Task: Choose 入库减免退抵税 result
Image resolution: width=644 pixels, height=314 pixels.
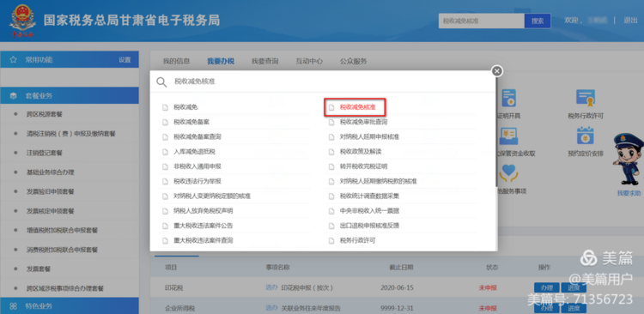Action: (x=194, y=152)
